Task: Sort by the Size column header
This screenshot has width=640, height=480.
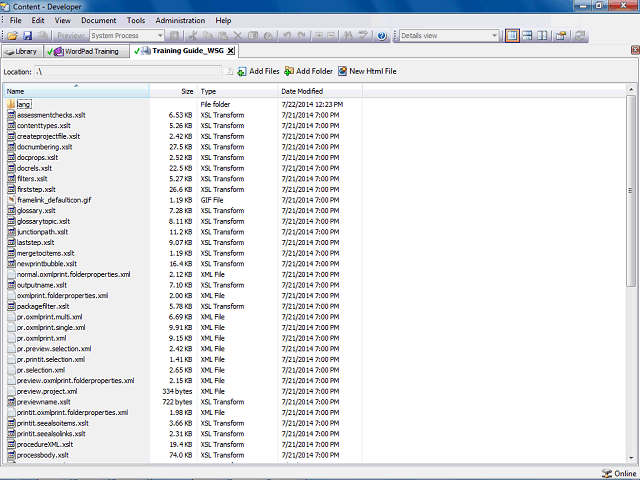Action: [x=173, y=91]
